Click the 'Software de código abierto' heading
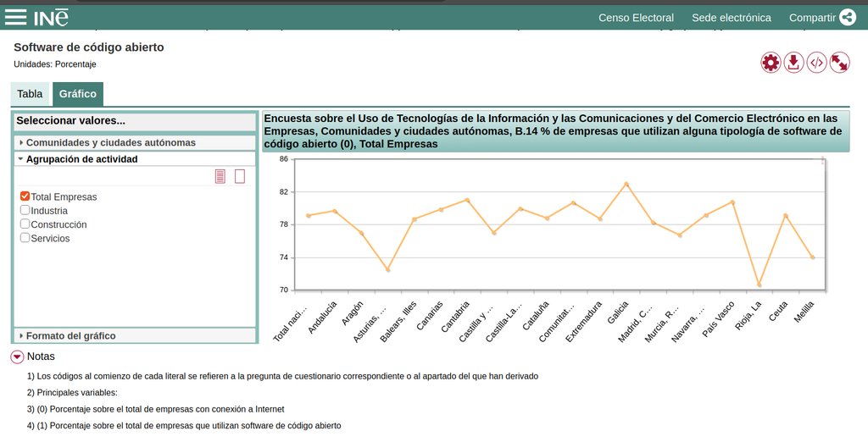The image size is (868, 442). [89, 47]
